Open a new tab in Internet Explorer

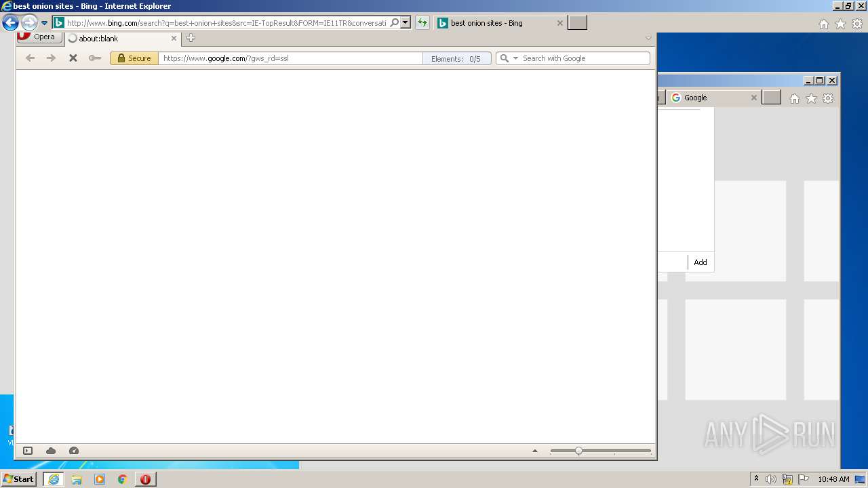click(577, 23)
